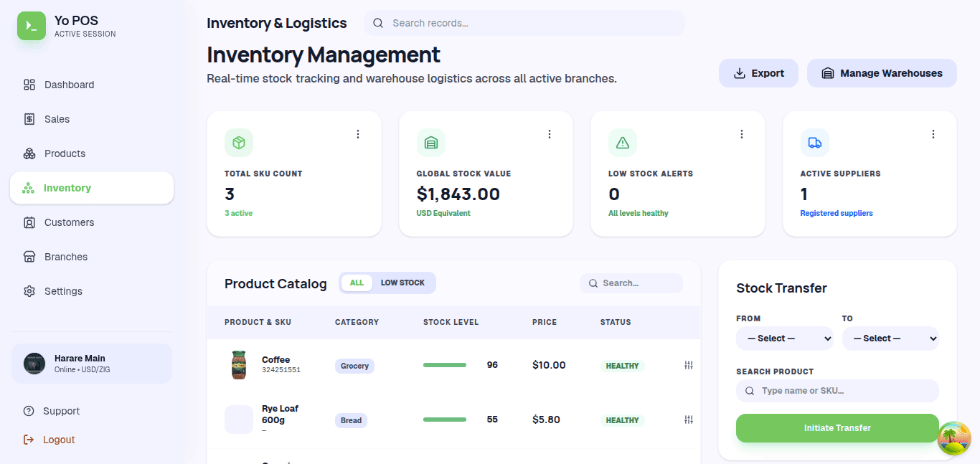Click the Rye Loaf stock level bar
The height and width of the screenshot is (464, 980).
pyautogui.click(x=445, y=420)
